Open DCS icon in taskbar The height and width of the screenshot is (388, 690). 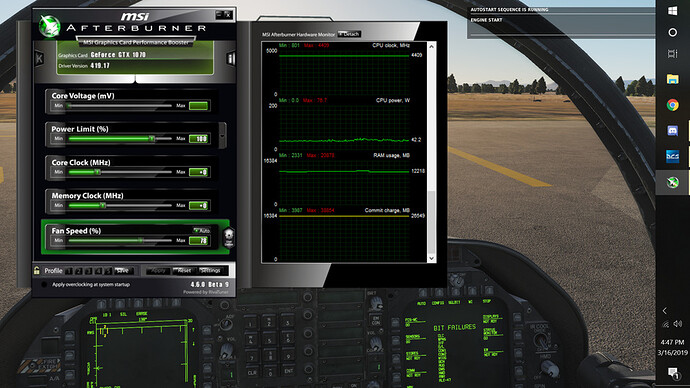click(672, 156)
